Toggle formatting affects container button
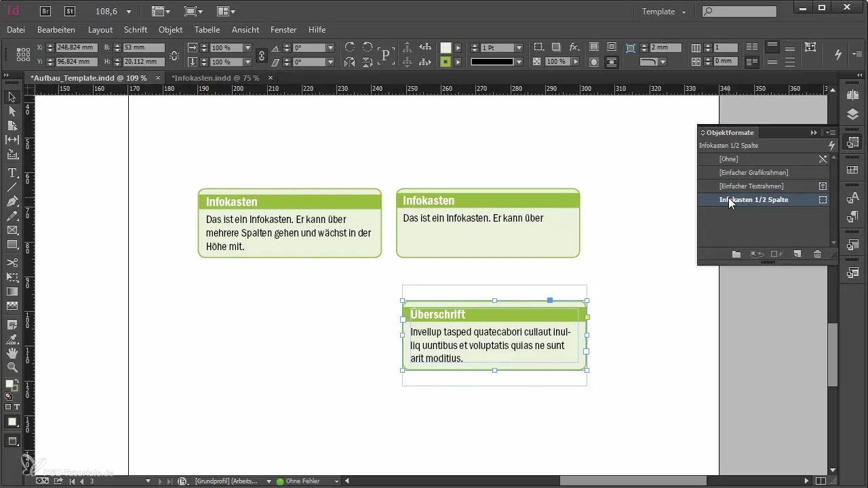 (8, 407)
